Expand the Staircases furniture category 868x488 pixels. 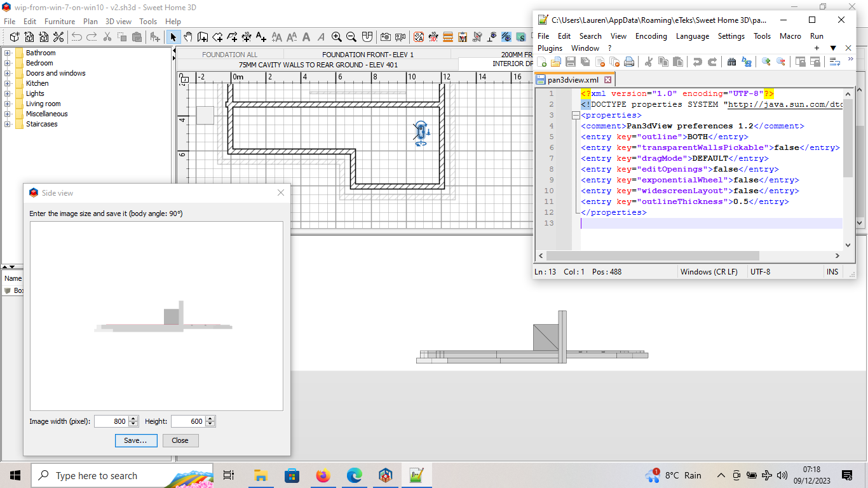point(8,124)
